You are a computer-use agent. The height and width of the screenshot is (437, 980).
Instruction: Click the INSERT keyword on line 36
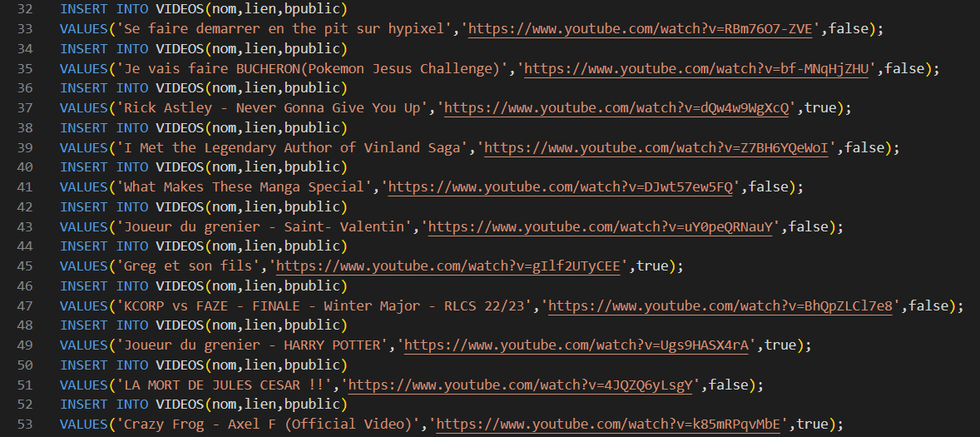[x=83, y=88]
